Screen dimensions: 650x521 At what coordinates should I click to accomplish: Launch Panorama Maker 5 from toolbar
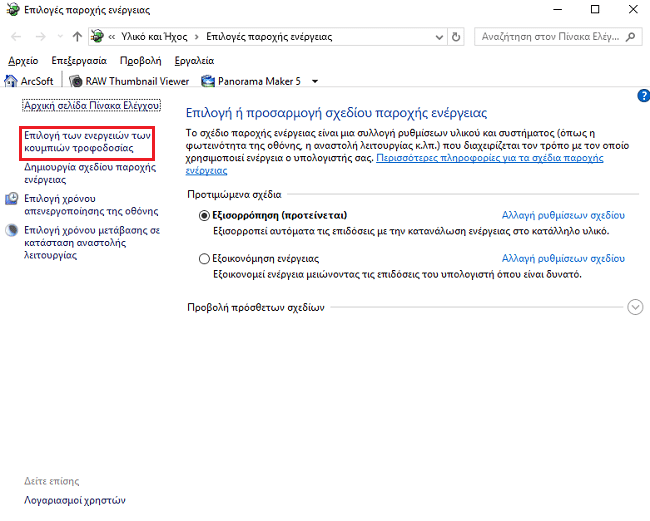[x=252, y=80]
